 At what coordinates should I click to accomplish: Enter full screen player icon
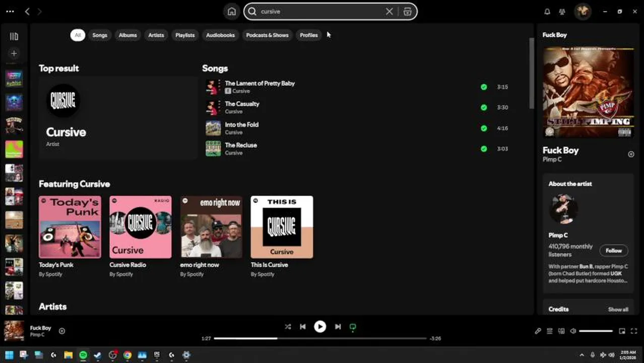634,331
